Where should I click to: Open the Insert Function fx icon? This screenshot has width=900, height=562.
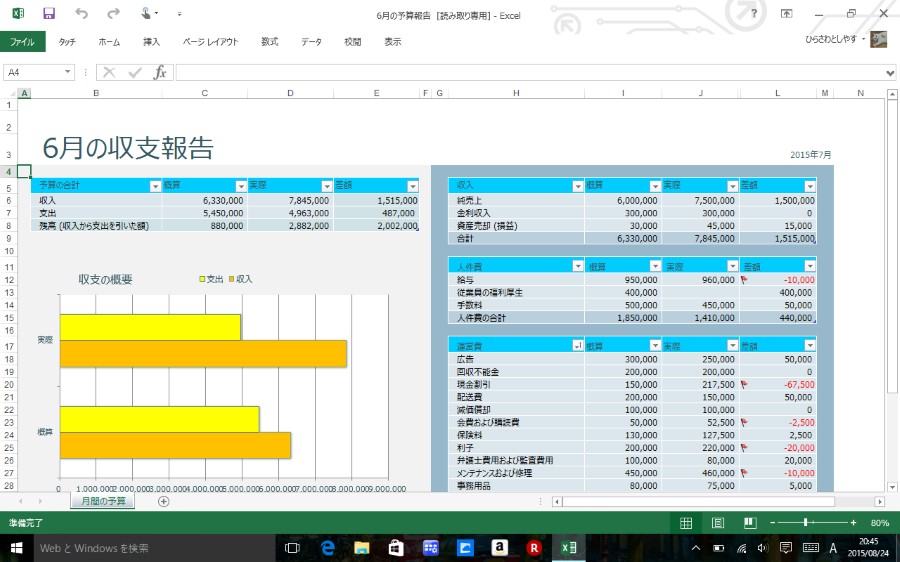tap(160, 73)
